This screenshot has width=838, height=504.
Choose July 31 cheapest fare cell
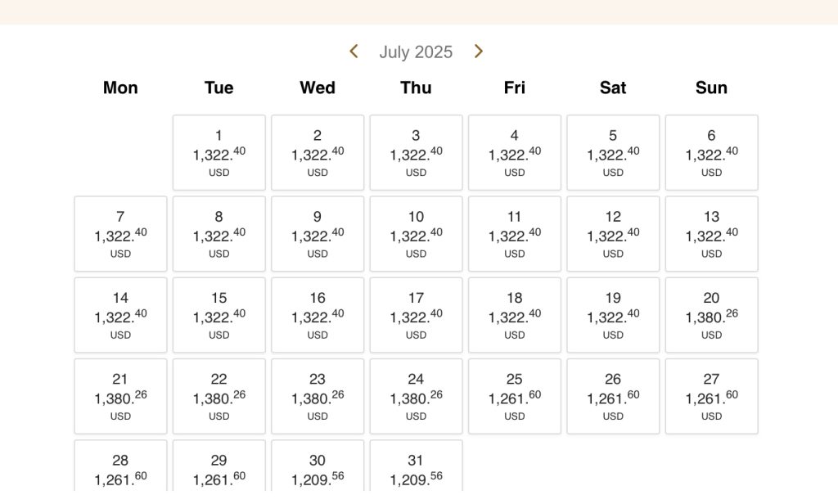click(x=416, y=471)
